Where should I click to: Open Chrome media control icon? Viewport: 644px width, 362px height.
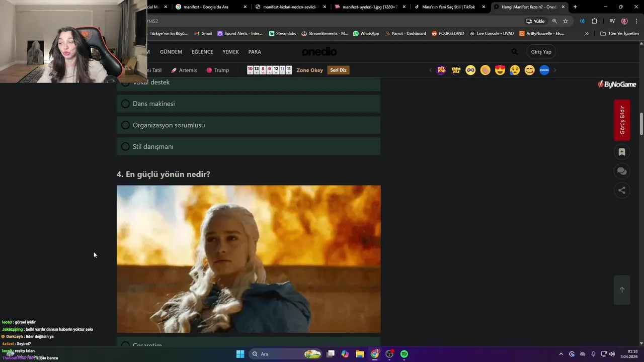click(x=612, y=21)
